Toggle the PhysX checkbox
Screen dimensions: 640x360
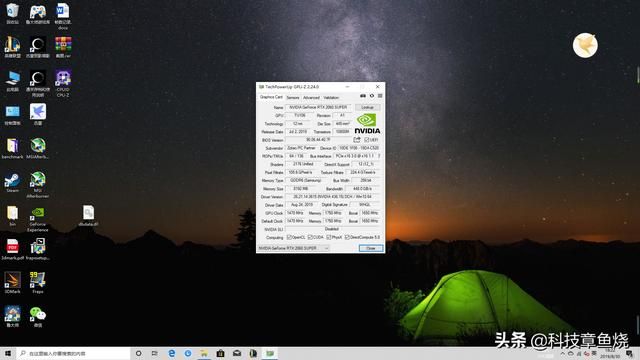(329, 237)
